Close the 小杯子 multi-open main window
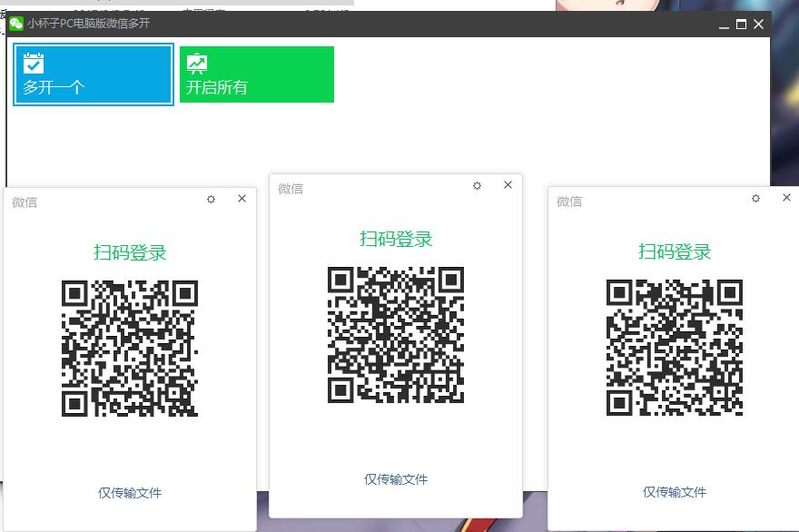The height and width of the screenshot is (532, 799). [x=759, y=24]
